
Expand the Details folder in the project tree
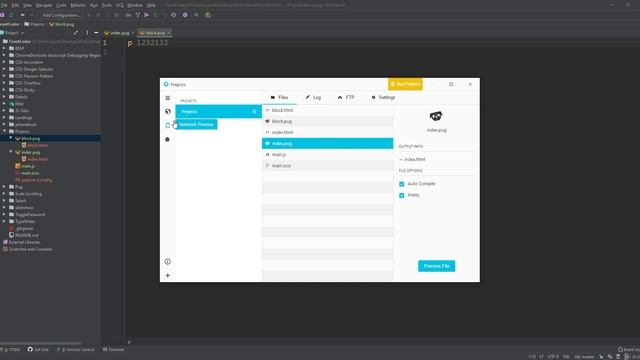(x=4, y=97)
